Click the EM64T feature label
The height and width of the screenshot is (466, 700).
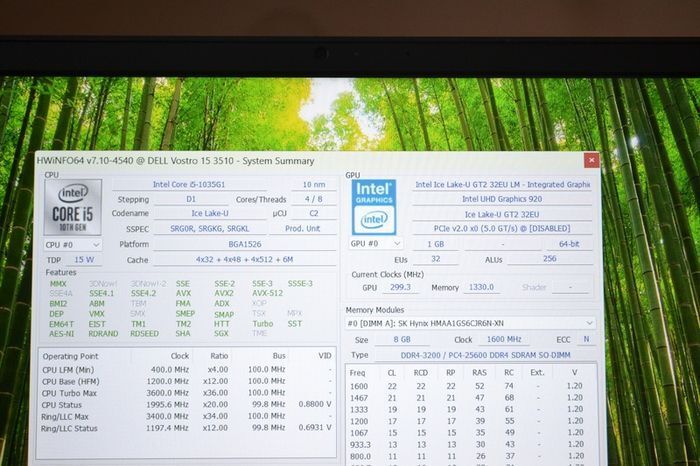(61, 324)
